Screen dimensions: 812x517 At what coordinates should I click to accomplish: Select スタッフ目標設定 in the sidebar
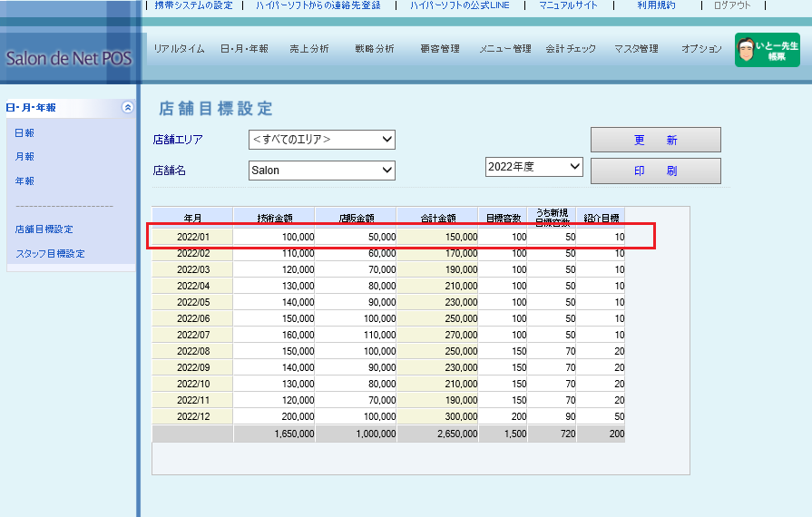coord(50,254)
